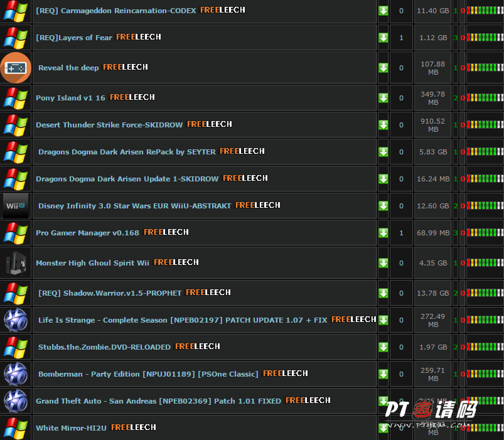
Task: Download Layers of Fear with green arrow
Action: [x=383, y=38]
